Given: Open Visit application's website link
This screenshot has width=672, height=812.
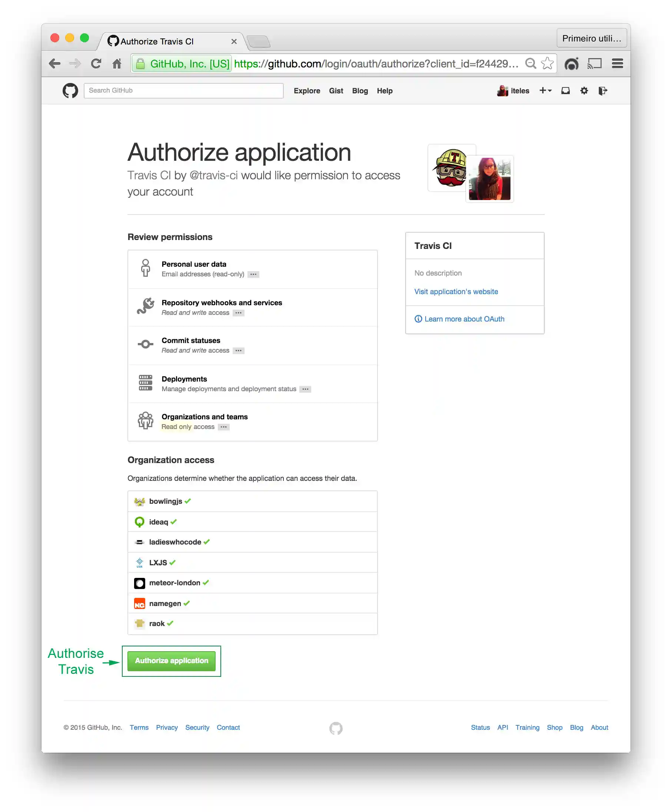Looking at the screenshot, I should pyautogui.click(x=456, y=291).
